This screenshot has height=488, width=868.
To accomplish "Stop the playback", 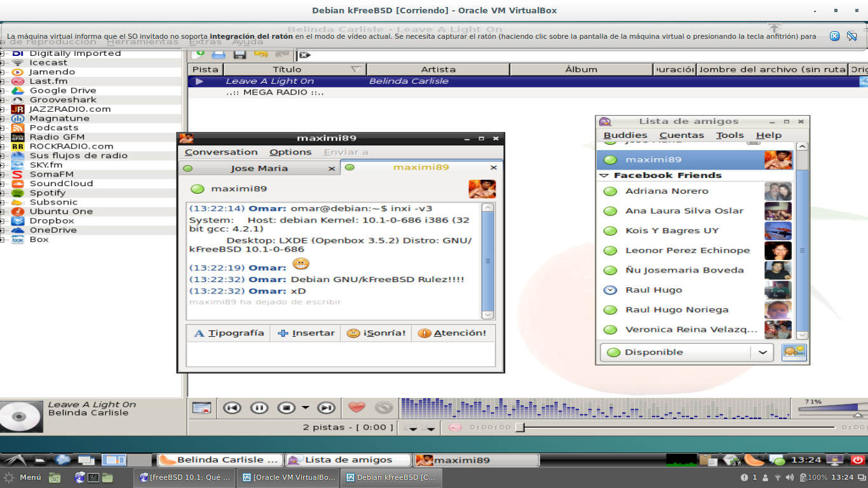I will click(x=287, y=408).
